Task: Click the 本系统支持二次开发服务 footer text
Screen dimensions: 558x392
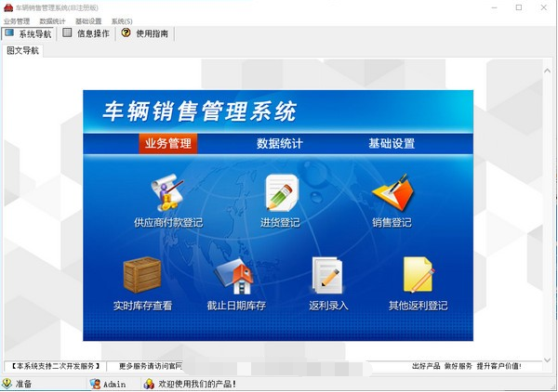Action: pyautogui.click(x=55, y=366)
